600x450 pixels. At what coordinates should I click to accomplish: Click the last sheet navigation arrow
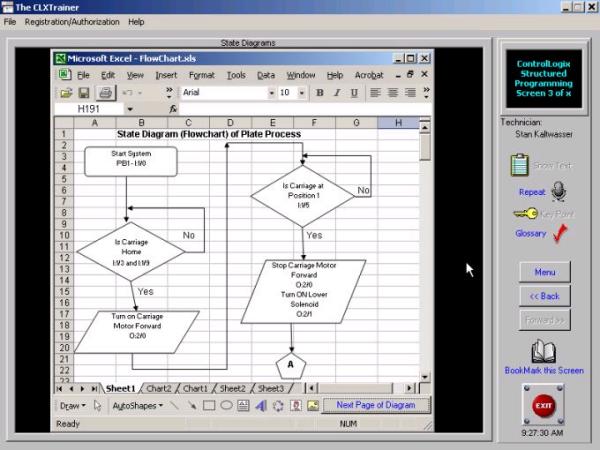[x=94, y=389]
